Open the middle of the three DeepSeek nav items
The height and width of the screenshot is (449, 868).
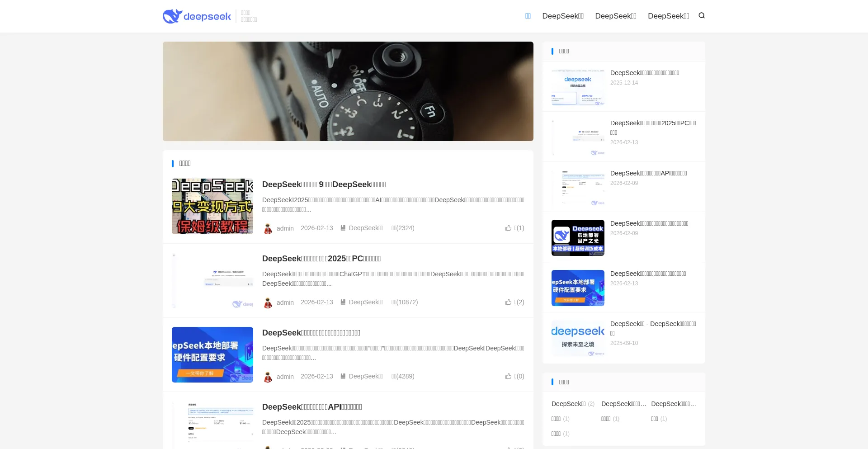coord(616,16)
